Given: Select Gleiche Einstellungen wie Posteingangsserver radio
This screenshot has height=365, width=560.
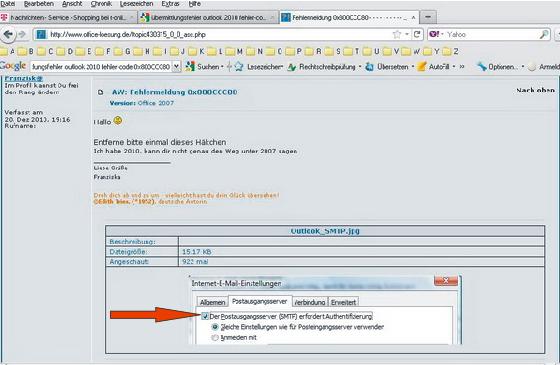Looking at the screenshot, I should [x=215, y=327].
